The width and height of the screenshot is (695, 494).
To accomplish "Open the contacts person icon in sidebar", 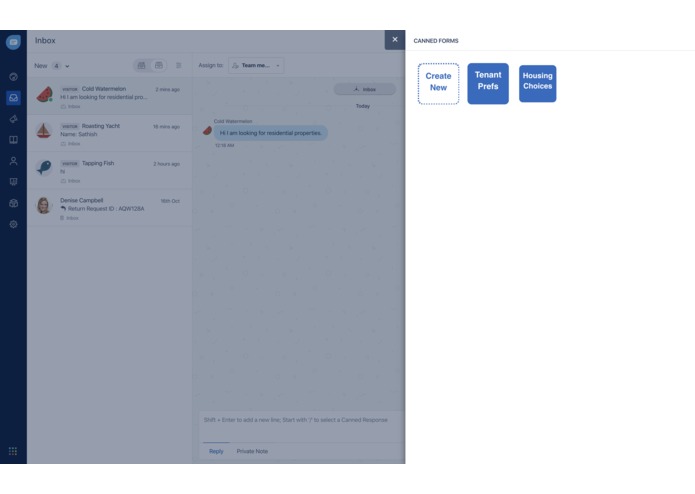I will point(13,161).
